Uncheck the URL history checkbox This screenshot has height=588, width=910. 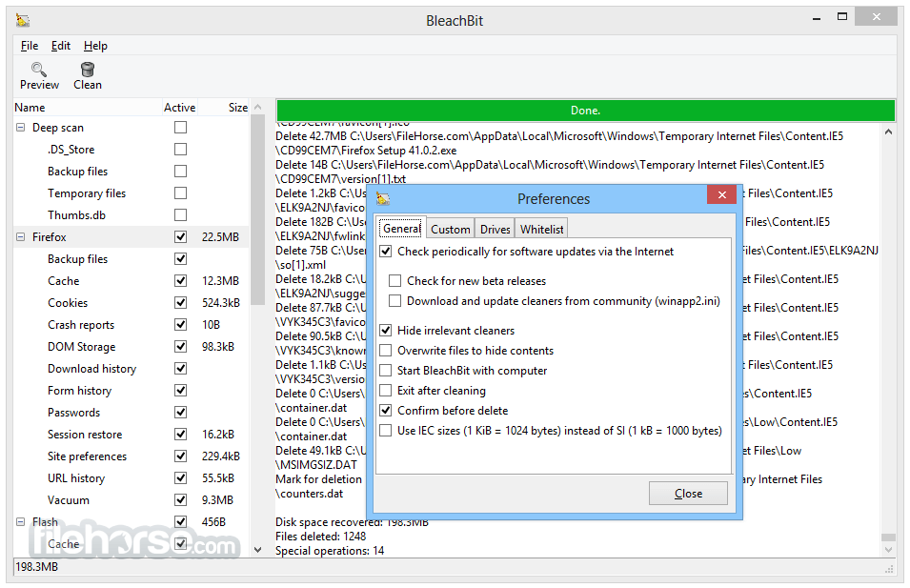click(x=180, y=478)
